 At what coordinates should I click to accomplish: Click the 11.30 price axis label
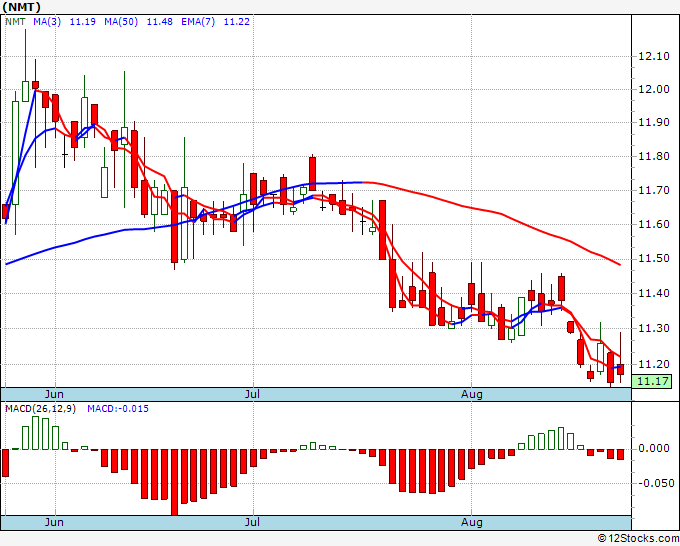pyautogui.click(x=654, y=328)
